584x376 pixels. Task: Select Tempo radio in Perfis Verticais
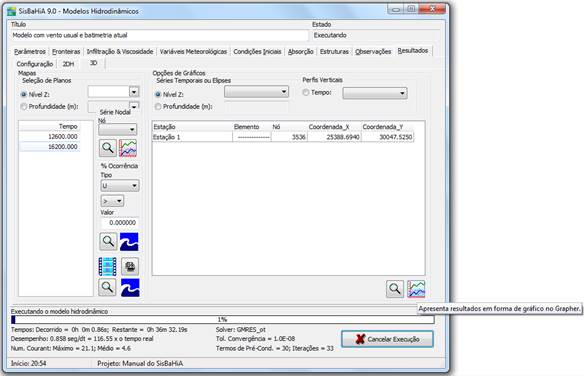click(x=306, y=92)
